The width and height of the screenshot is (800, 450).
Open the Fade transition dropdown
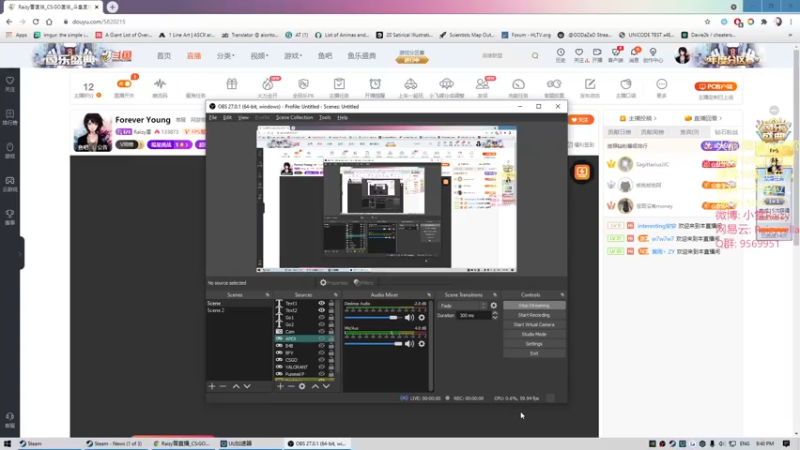462,306
